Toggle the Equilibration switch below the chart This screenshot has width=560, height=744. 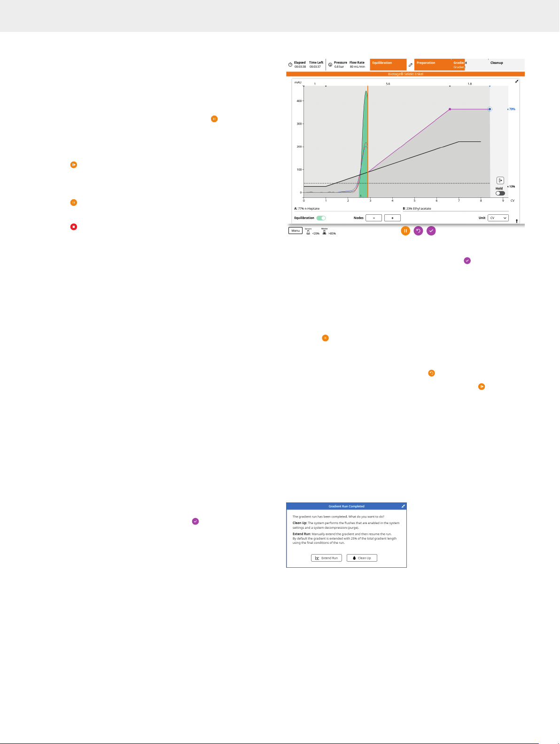click(x=321, y=218)
